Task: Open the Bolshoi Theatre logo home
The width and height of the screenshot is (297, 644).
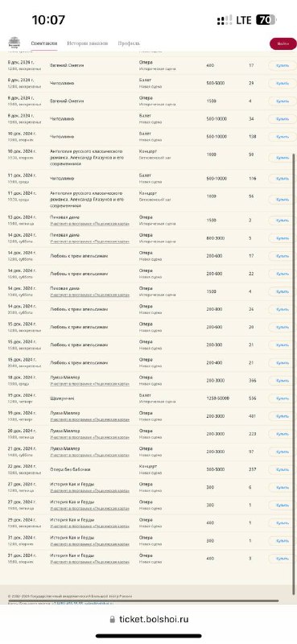Action: pyautogui.click(x=14, y=43)
